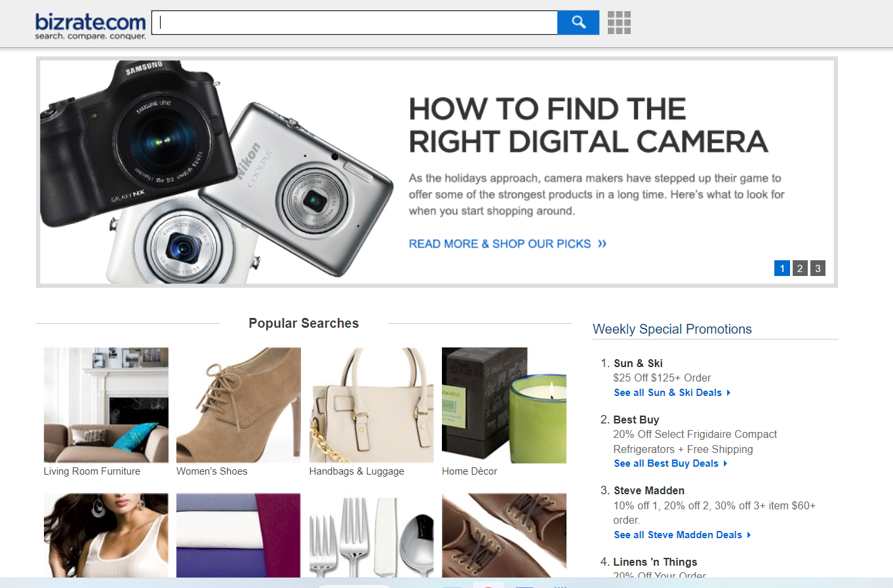
Task: Open the Women's Shoes thumbnail
Action: click(239, 405)
